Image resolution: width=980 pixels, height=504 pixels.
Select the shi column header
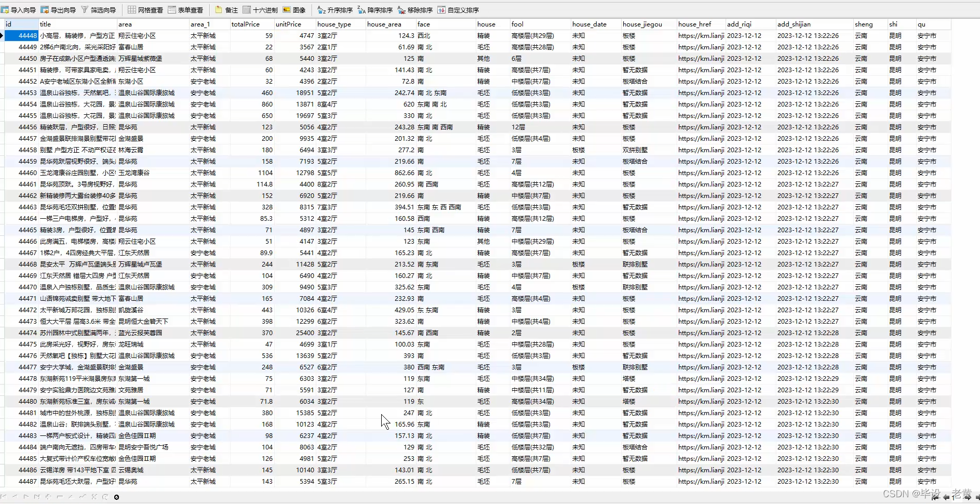pyautogui.click(x=902, y=24)
